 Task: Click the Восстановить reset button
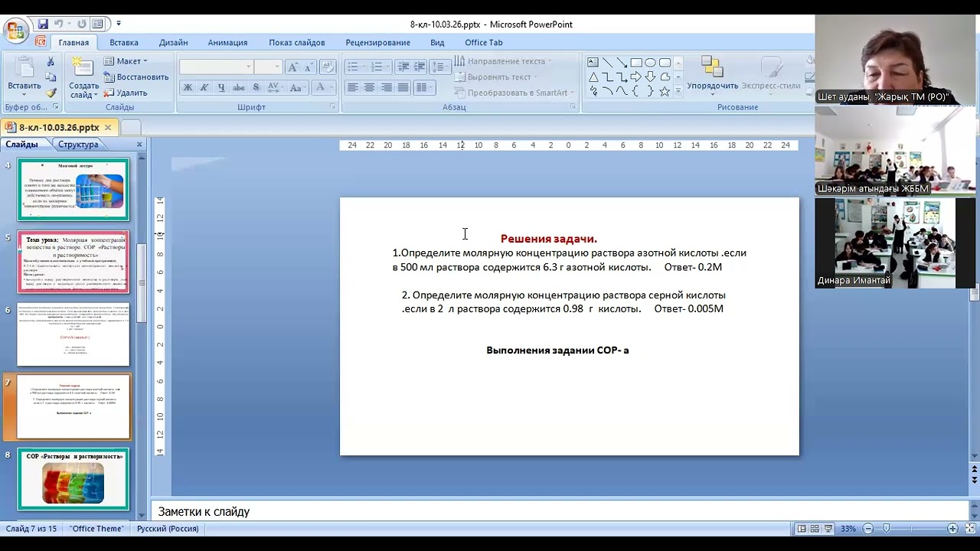pyautogui.click(x=136, y=77)
